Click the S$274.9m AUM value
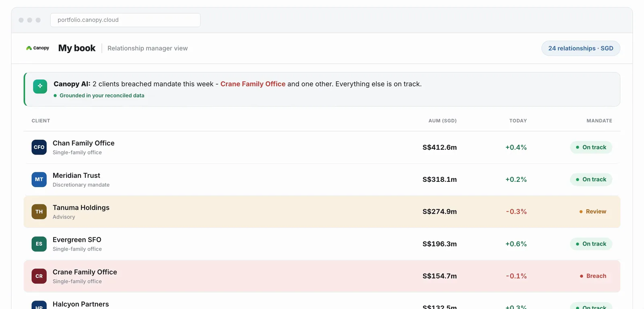 tap(440, 212)
